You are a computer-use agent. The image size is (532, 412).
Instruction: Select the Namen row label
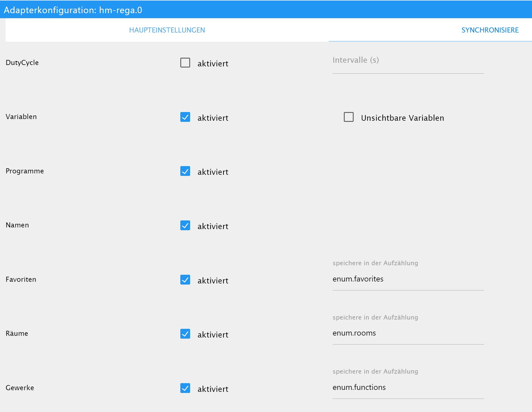click(17, 225)
